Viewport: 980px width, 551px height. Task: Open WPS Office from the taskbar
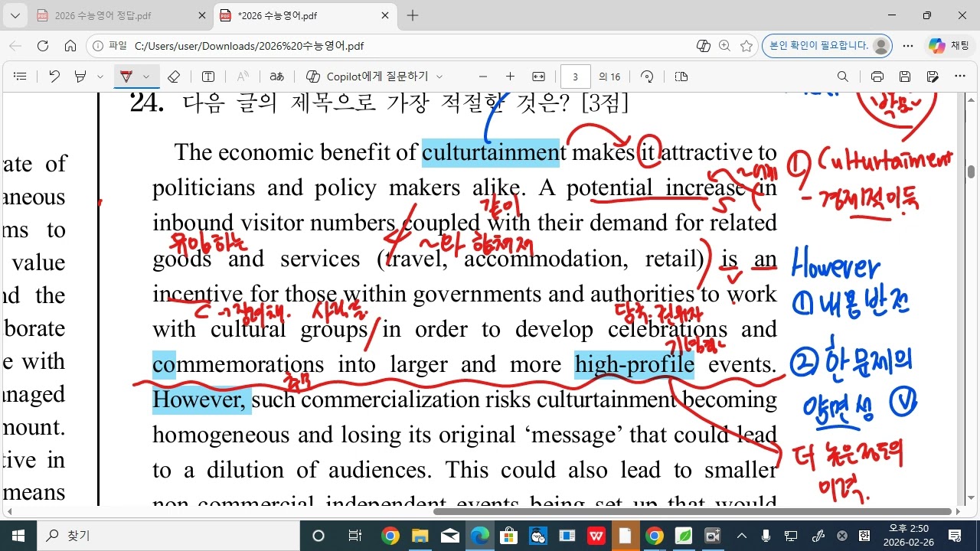[x=596, y=536]
